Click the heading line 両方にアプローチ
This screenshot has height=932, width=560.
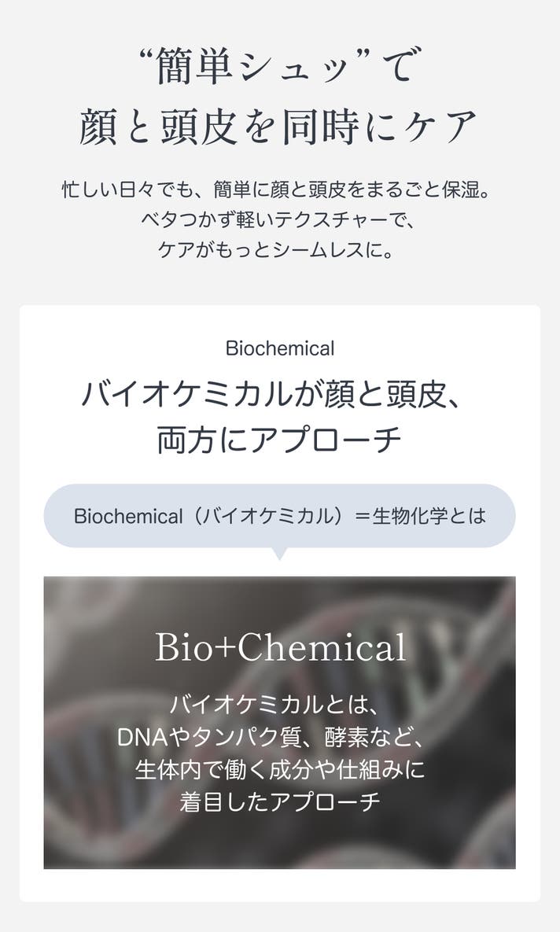(x=279, y=440)
